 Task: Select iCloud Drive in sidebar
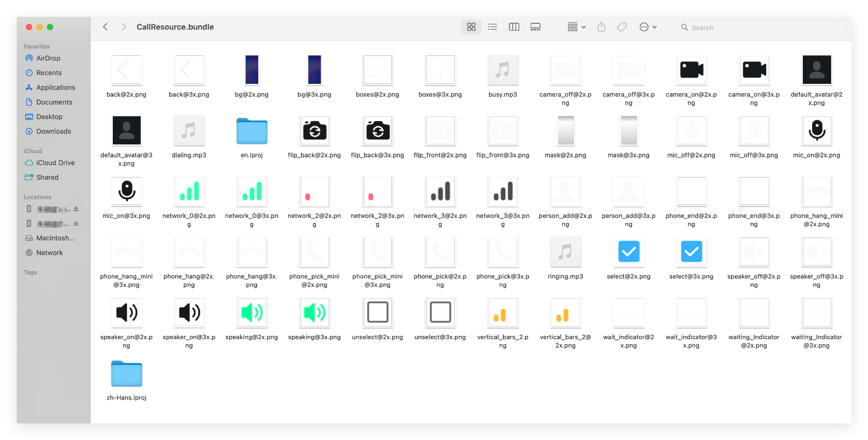[55, 163]
